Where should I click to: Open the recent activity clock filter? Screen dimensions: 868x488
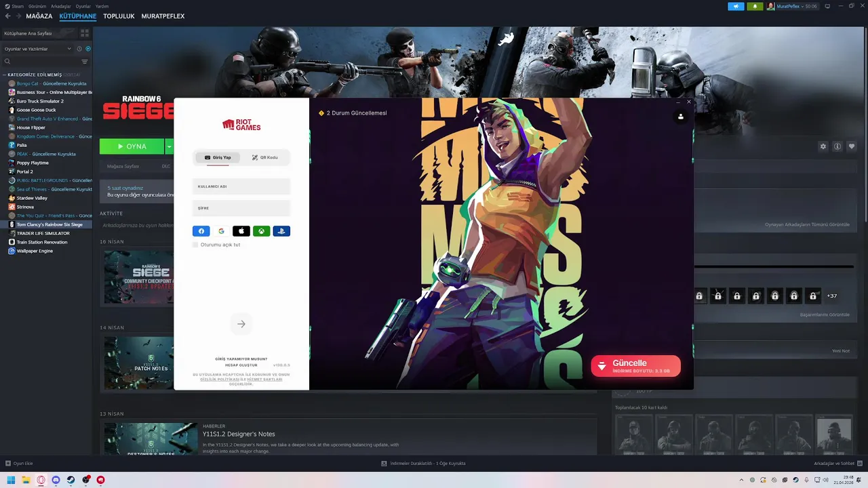(x=79, y=49)
